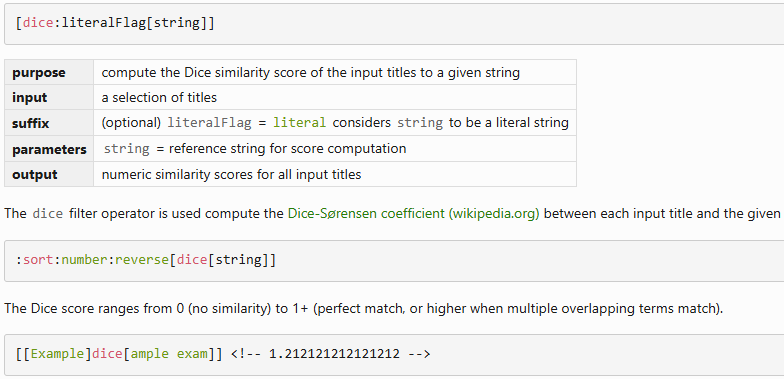Click 'literalFlag' code in the suffix row

click(209, 122)
